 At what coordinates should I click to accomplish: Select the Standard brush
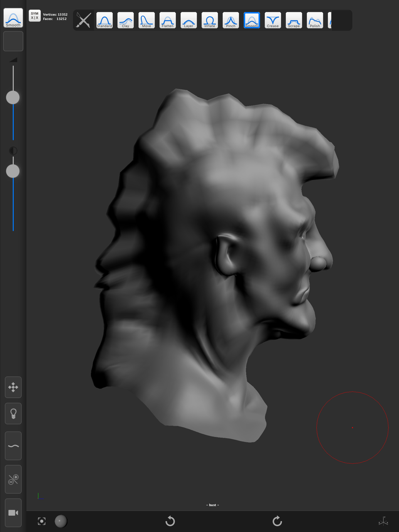point(104,20)
